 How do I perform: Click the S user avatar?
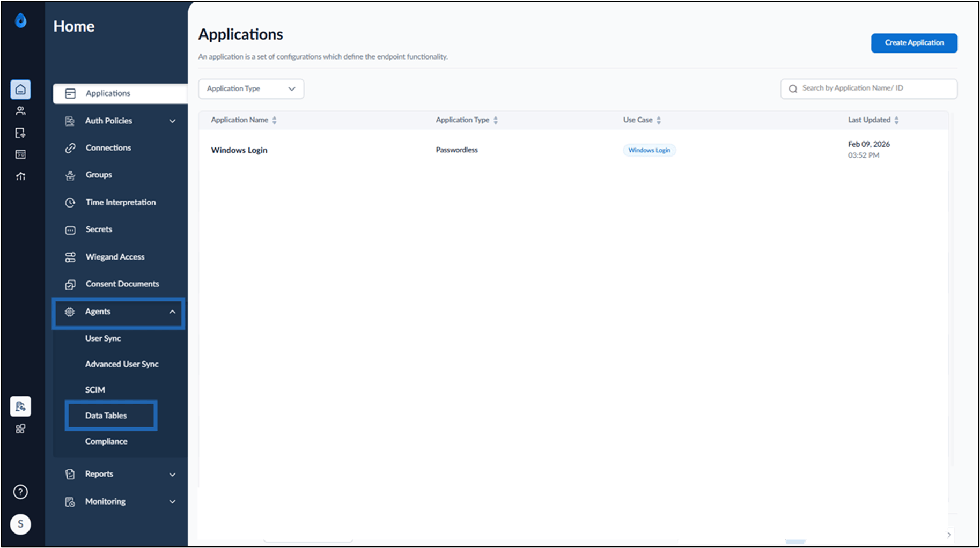(x=20, y=524)
